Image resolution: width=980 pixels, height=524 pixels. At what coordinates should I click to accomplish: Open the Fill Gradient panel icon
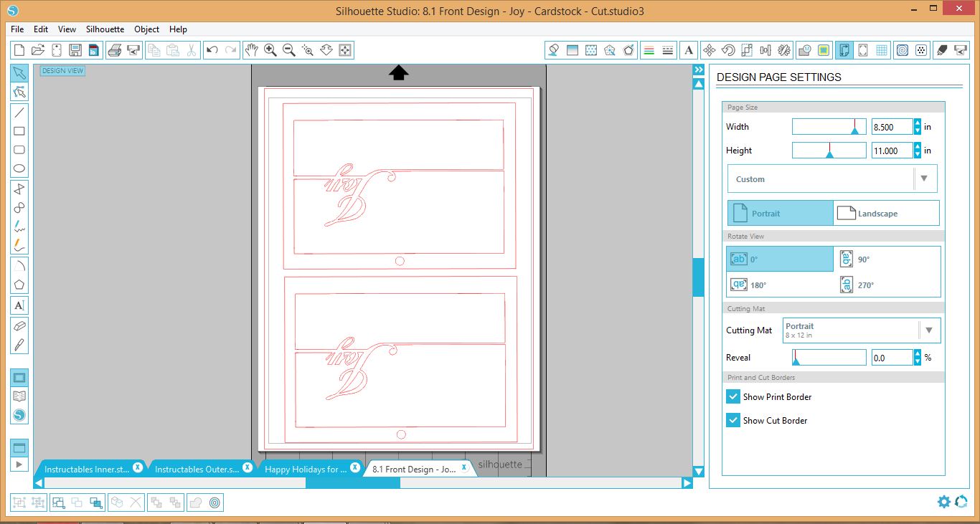click(572, 50)
